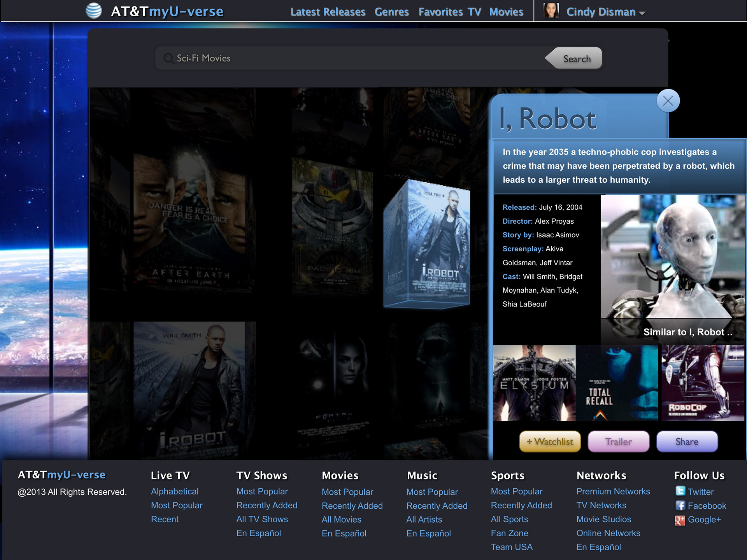
Task: Open Live TV Alphabetical link
Action: pyautogui.click(x=175, y=491)
